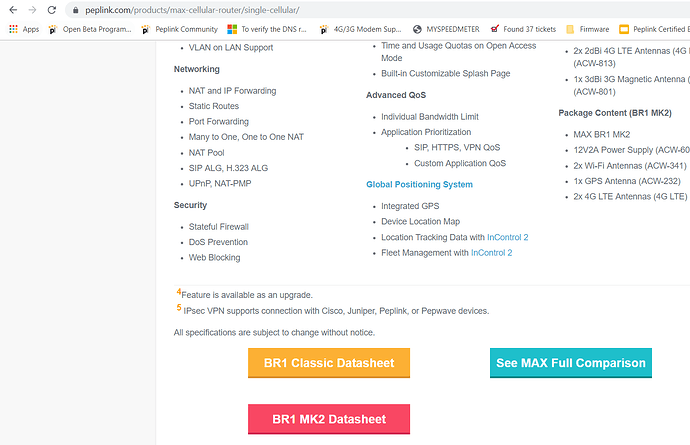Viewport: 690px width, 445px height.
Task: Open the BR1 Classic Datasheet button
Action: click(x=329, y=363)
